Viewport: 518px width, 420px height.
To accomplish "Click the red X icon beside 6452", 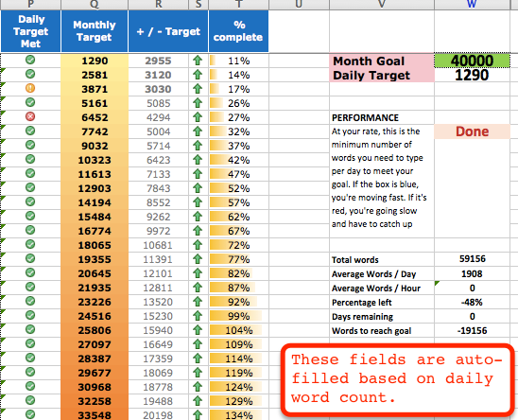I will tap(30, 116).
